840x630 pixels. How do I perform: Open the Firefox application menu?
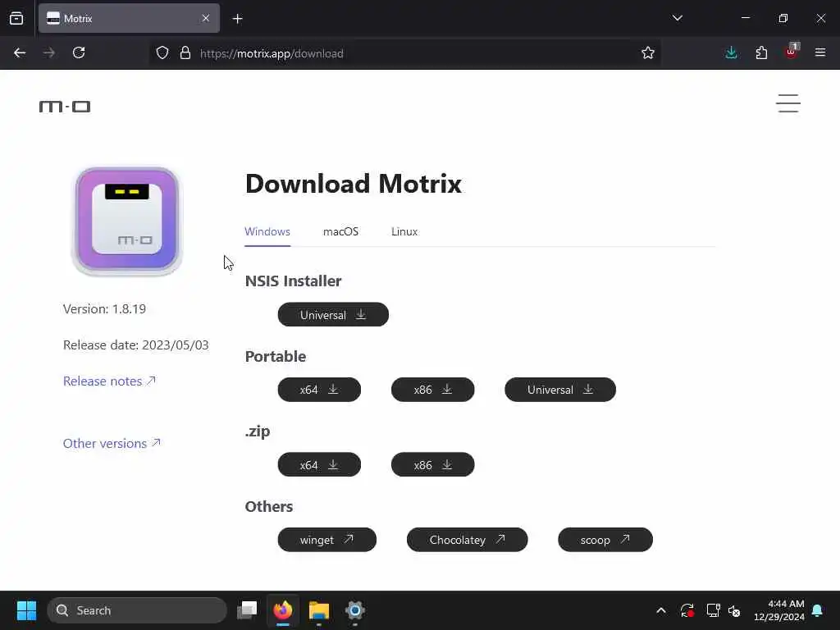click(x=820, y=52)
